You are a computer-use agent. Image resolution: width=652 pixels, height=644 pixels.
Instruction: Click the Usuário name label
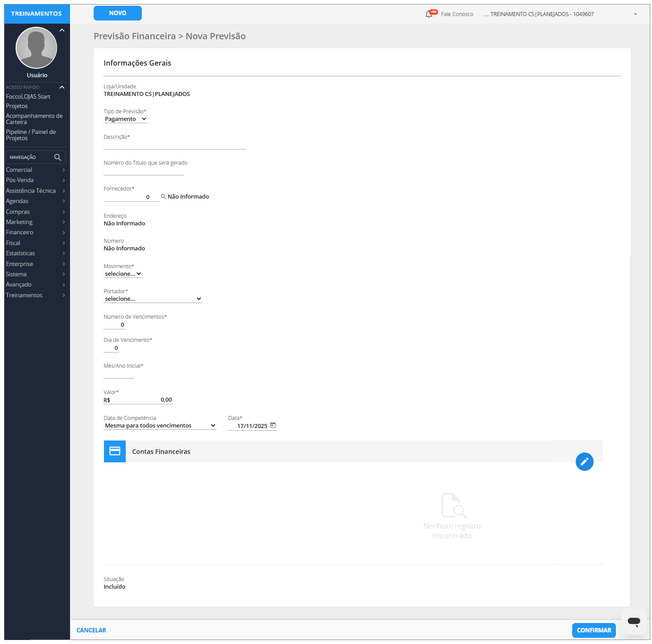coord(37,75)
